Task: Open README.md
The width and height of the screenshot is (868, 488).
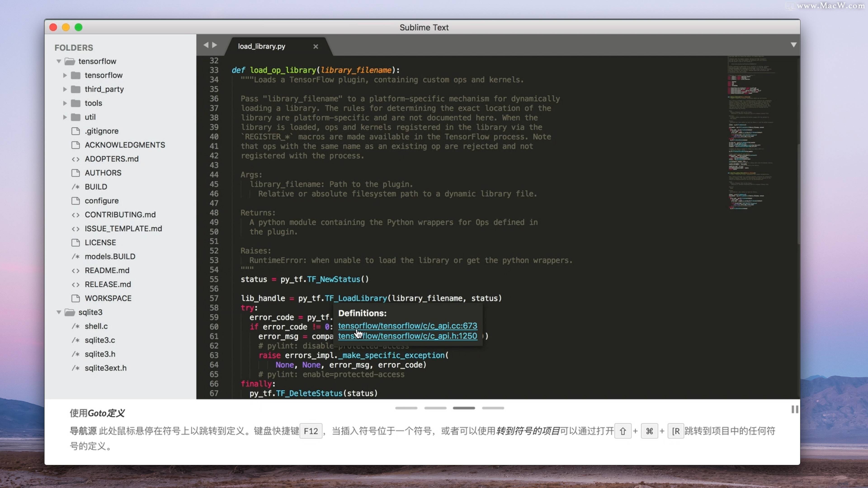Action: point(107,270)
